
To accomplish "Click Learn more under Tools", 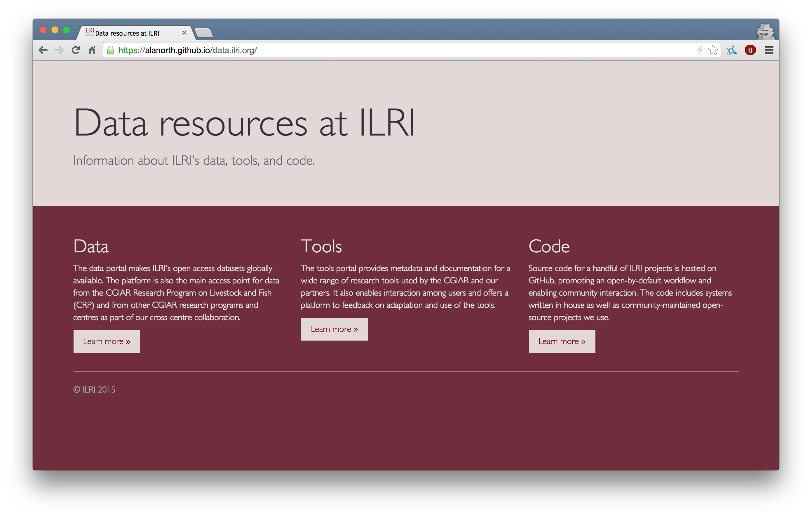I will [x=334, y=329].
